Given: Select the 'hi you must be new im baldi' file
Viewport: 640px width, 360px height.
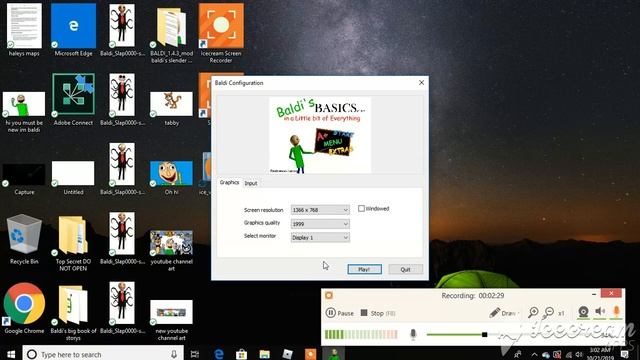Looking at the screenshot, I should coord(24,111).
